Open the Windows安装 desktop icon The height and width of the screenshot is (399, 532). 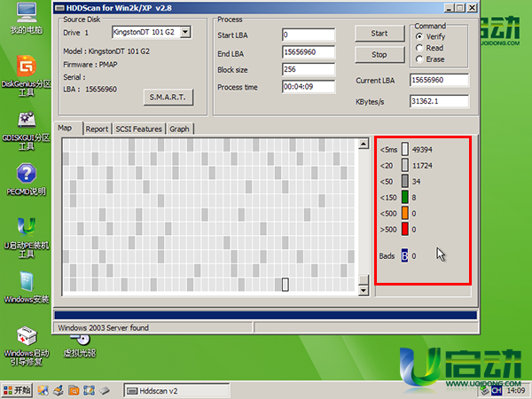pos(26,286)
